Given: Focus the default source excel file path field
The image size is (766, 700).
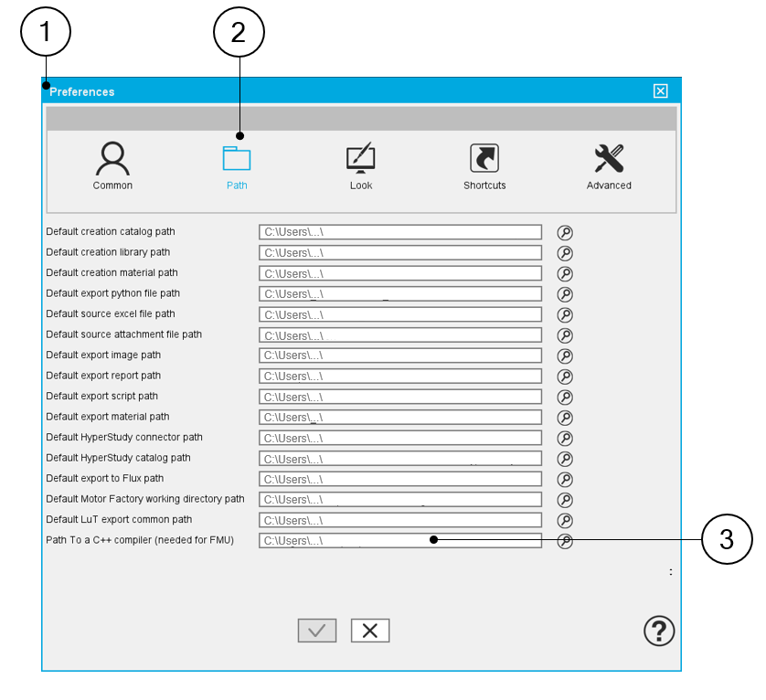Looking at the screenshot, I should 399,314.
